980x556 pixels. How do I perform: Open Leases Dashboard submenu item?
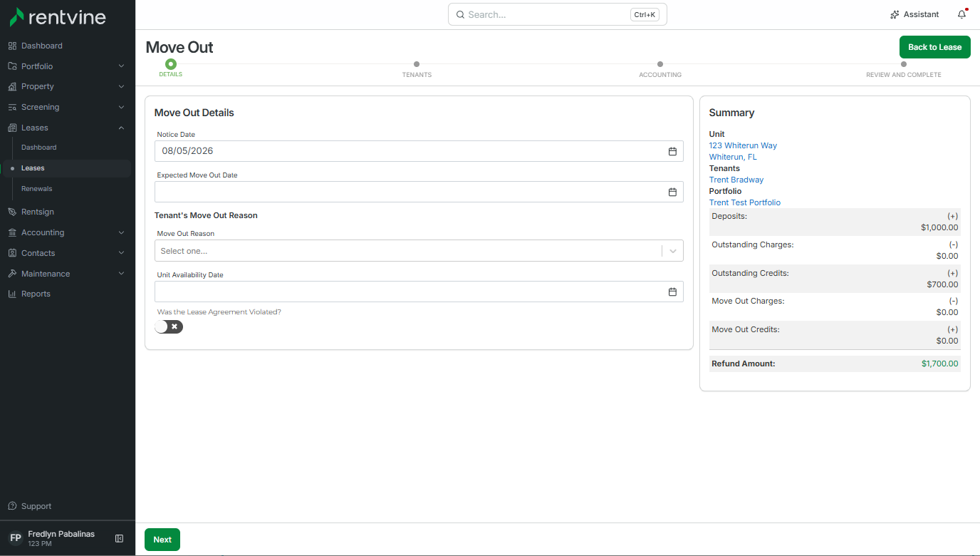(x=38, y=148)
